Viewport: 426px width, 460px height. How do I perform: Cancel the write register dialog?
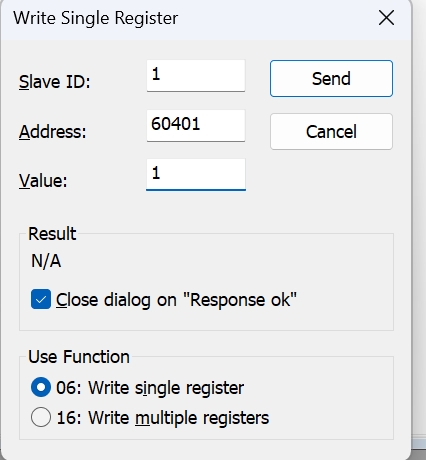tap(331, 132)
